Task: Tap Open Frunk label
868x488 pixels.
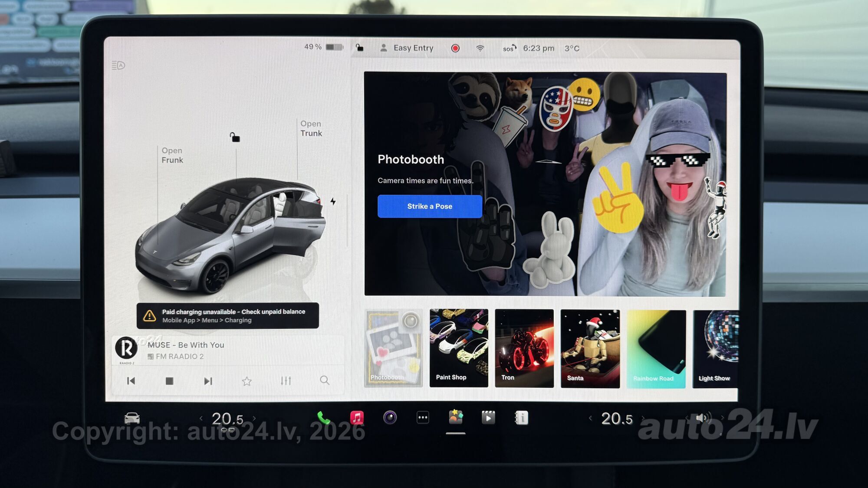Action: (x=172, y=155)
